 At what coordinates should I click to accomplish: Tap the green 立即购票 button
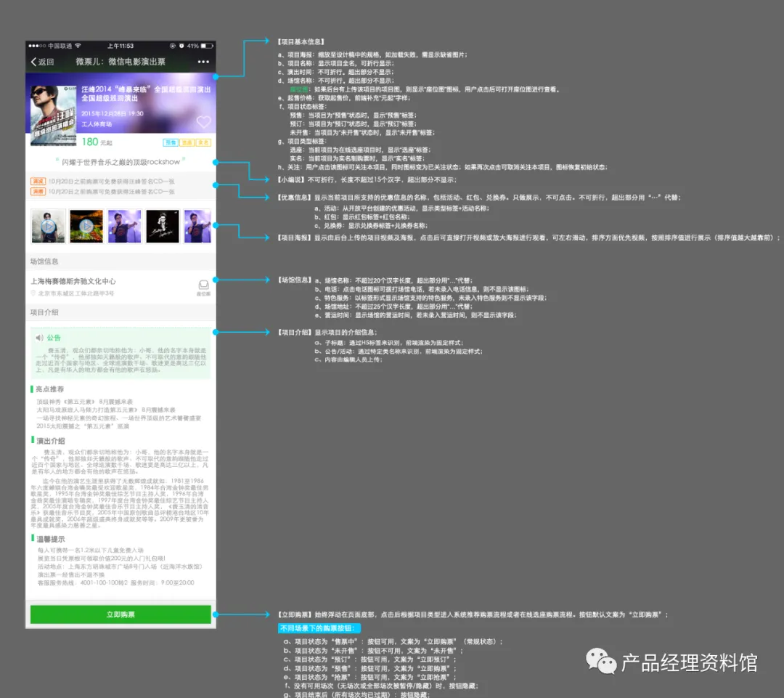(121, 614)
